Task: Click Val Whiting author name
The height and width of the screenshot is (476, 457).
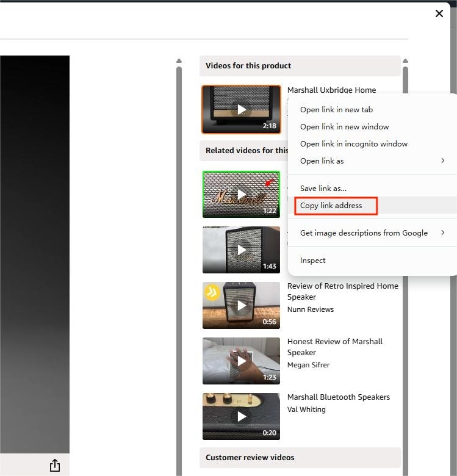Action: coord(306,409)
